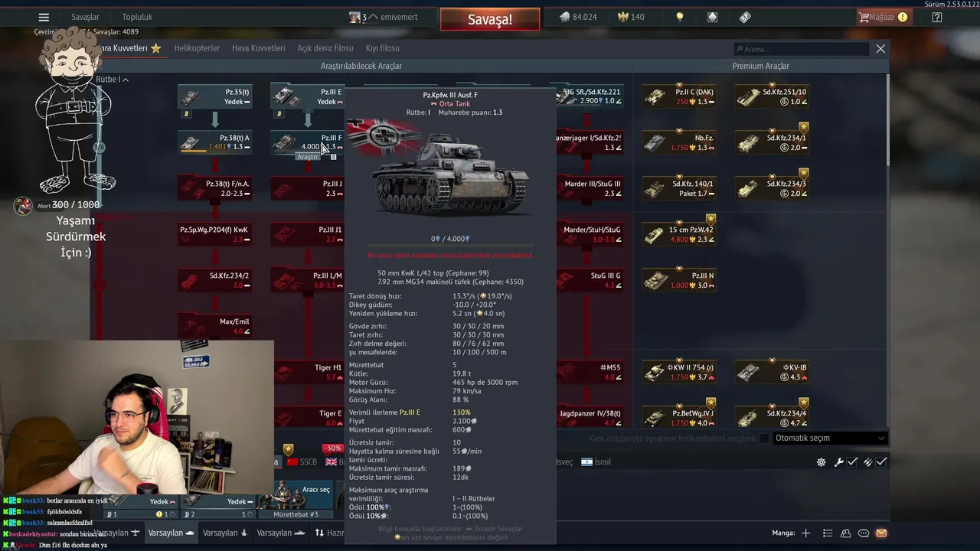This screenshot has height=551, width=980.
Task: Open the gear settings icon near nations bar
Action: (822, 462)
